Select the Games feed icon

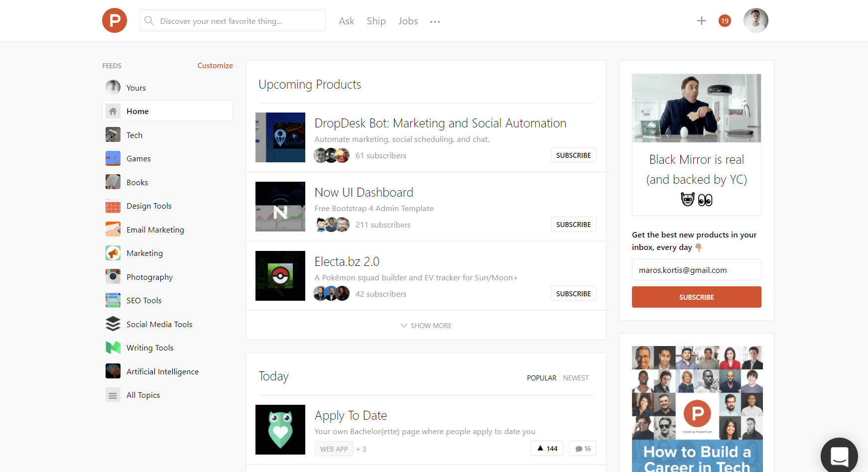[x=113, y=158]
